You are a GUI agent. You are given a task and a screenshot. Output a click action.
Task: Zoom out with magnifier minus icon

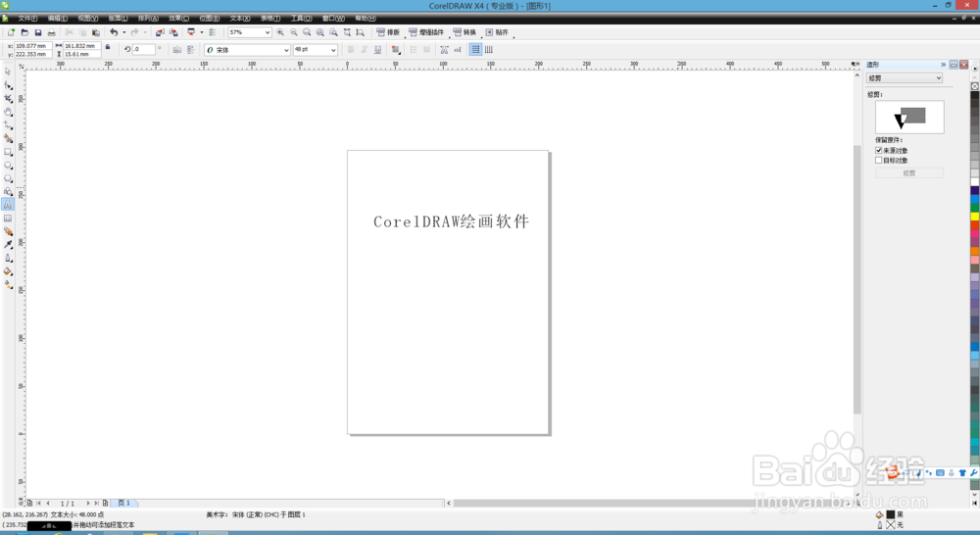(x=294, y=32)
